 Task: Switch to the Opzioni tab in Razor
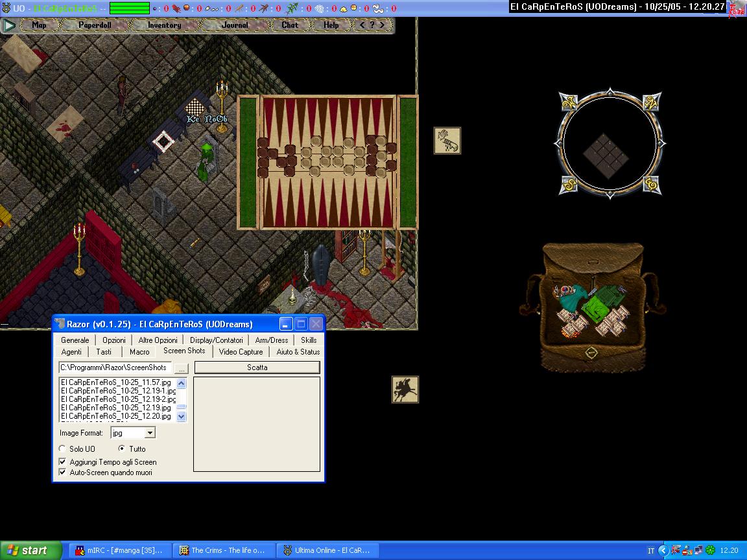pos(114,340)
